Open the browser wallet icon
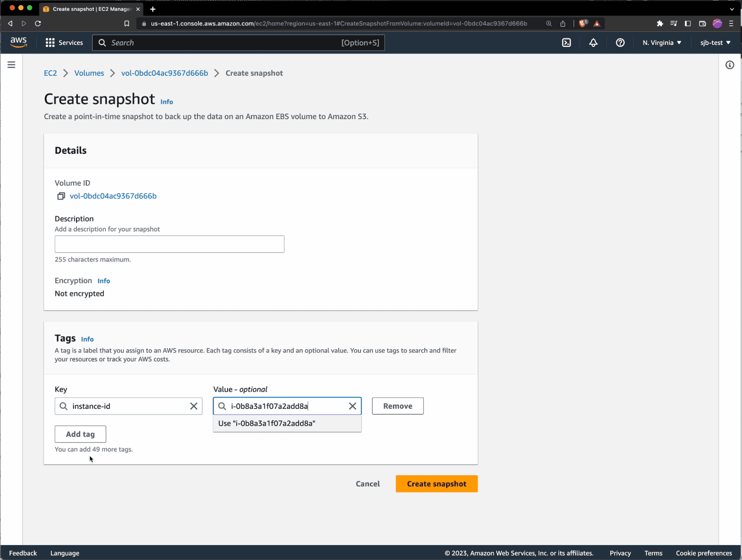This screenshot has width=742, height=560. coord(702,23)
